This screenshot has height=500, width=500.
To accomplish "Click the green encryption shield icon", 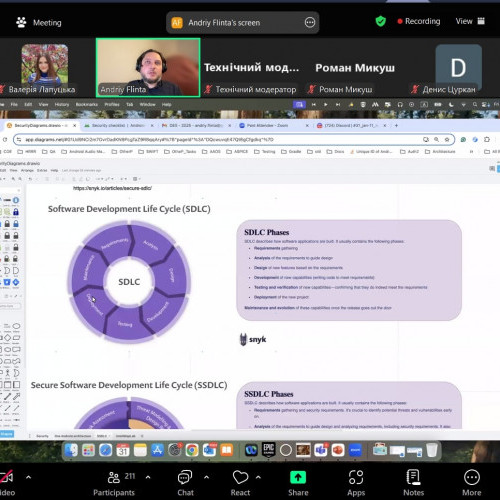I will [x=380, y=21].
